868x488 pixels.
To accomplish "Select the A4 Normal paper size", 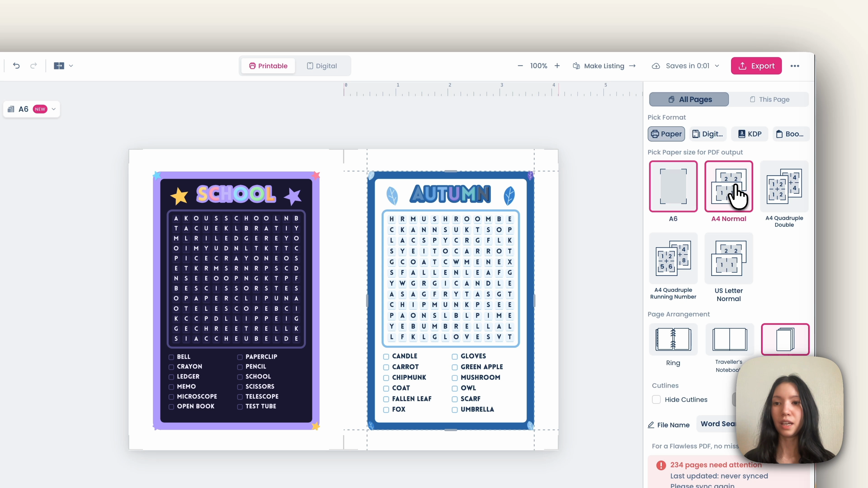I will tap(729, 186).
